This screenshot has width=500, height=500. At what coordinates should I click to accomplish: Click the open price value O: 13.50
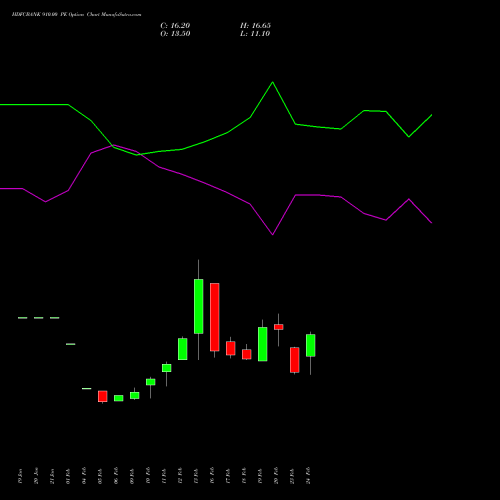pyautogui.click(x=175, y=34)
